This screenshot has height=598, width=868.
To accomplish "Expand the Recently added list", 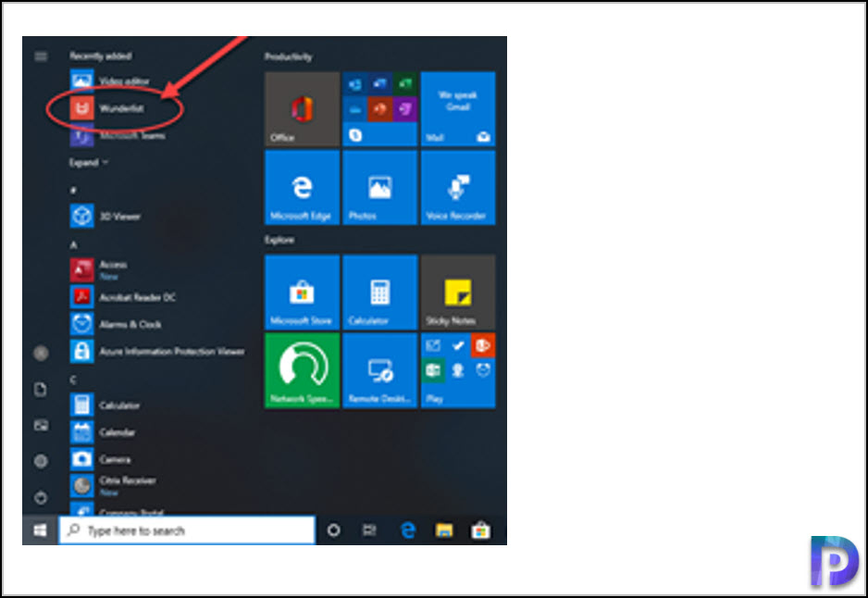I will tap(89, 163).
